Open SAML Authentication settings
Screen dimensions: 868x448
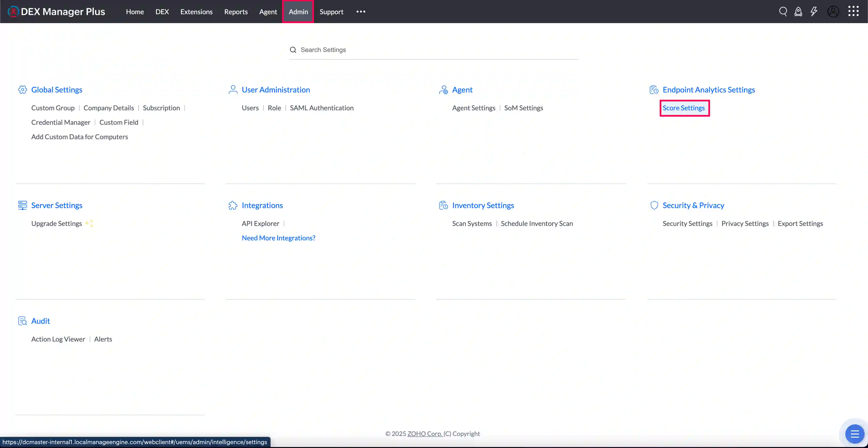tap(322, 108)
